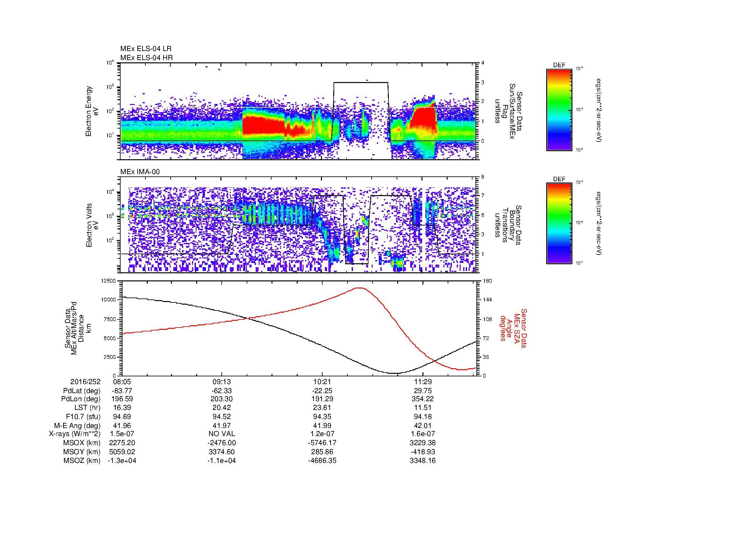Click the MSOX value '-2476.00'

222,443
